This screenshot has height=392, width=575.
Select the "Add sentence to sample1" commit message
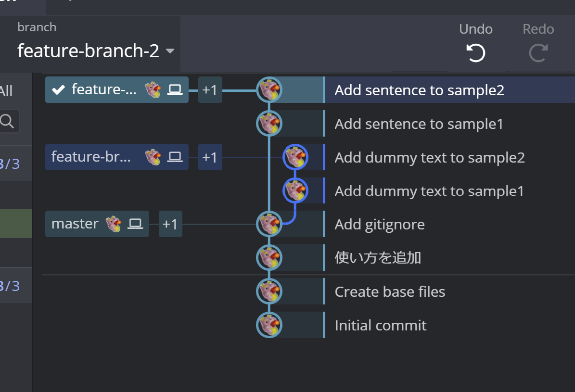click(x=419, y=124)
